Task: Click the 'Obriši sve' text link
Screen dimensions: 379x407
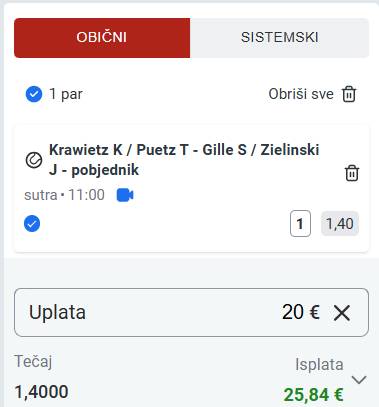Action: coord(301,94)
